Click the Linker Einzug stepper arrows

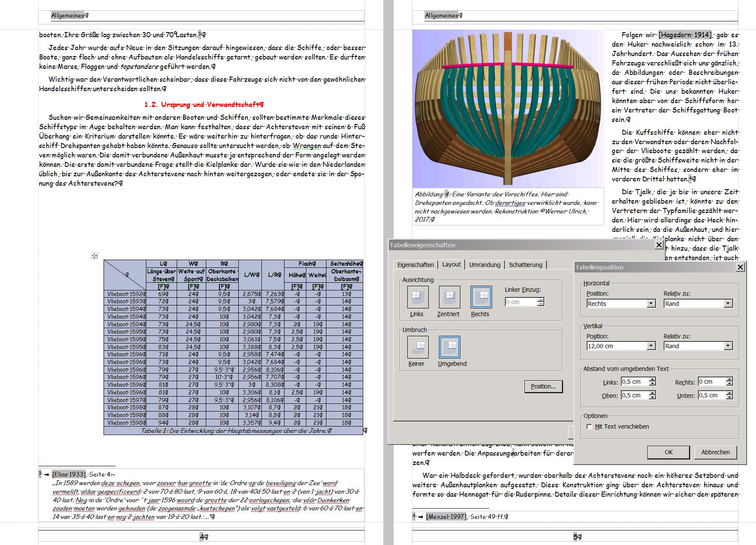pos(541,302)
